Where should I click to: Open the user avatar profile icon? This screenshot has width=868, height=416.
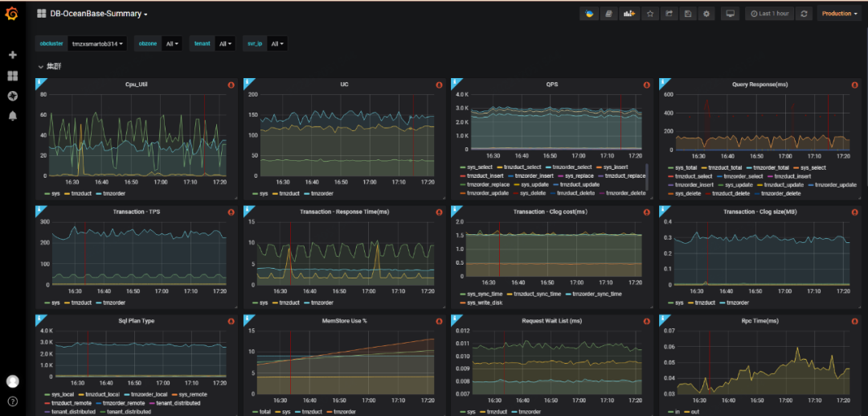(12, 381)
